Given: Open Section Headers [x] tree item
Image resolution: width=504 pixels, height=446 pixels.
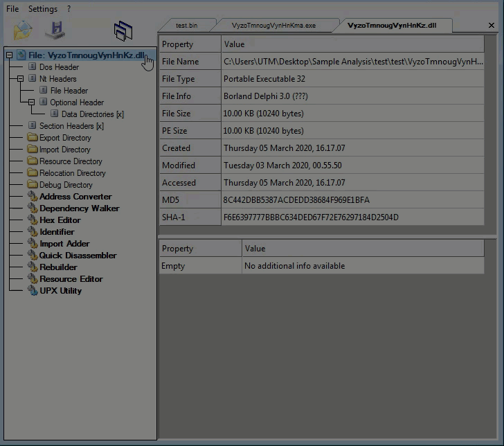Looking at the screenshot, I should (71, 126).
